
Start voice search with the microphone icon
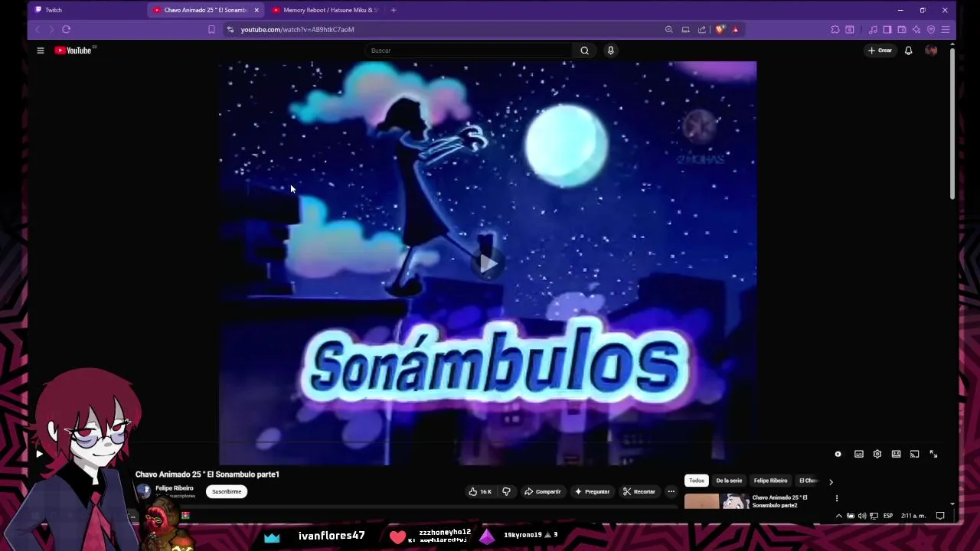point(610,51)
